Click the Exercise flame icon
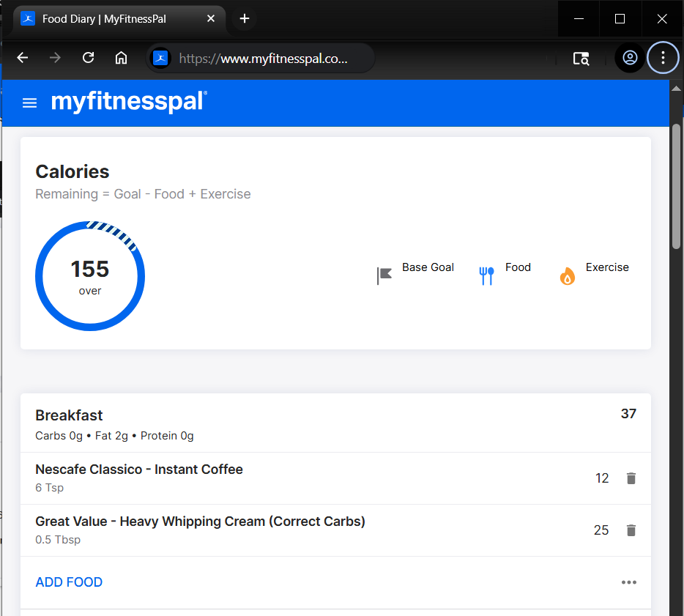The height and width of the screenshot is (616, 684). [567, 275]
